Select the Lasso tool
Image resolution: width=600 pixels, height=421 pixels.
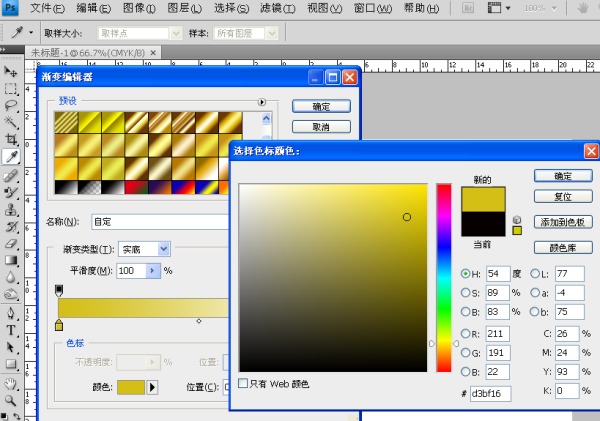(11, 106)
